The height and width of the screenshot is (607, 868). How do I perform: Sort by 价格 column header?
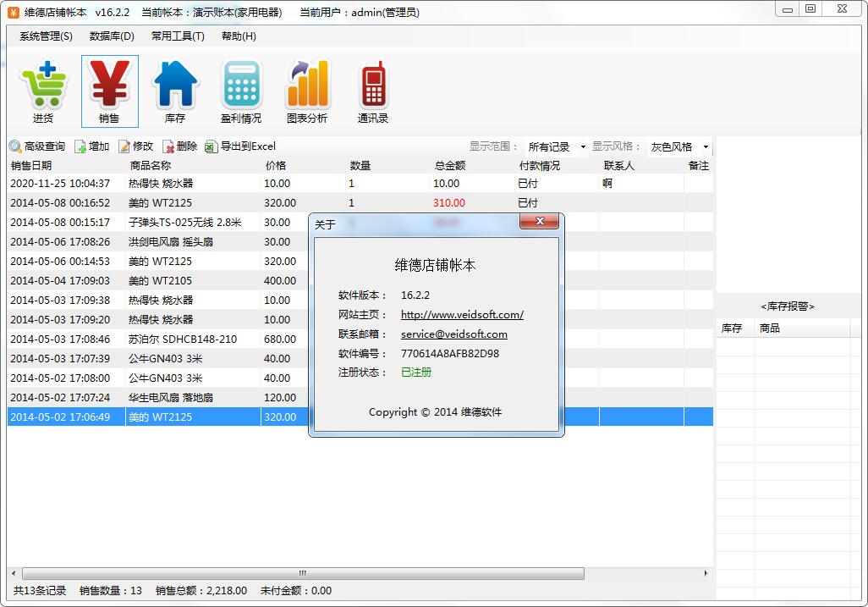(x=304, y=166)
